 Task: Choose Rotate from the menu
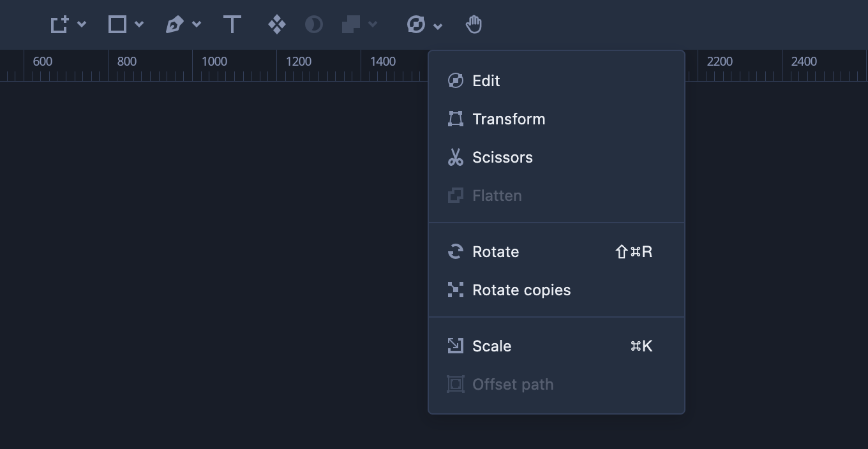[x=557, y=252]
